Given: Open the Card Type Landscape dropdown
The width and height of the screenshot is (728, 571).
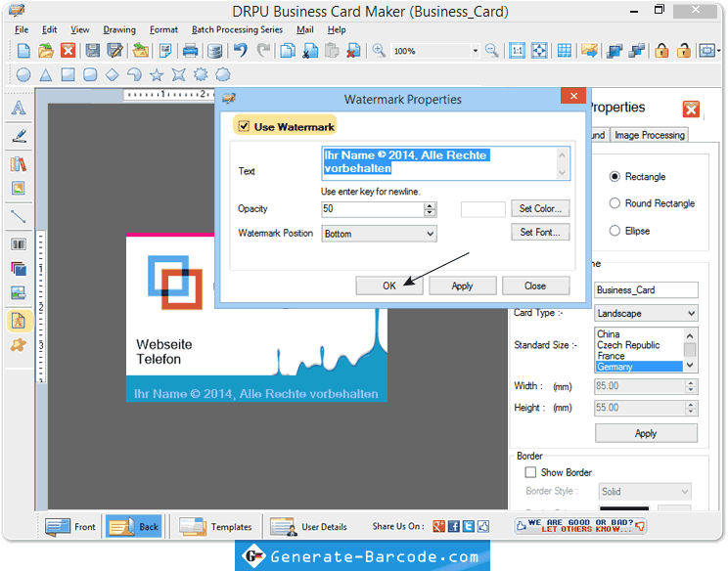Looking at the screenshot, I should click(646, 313).
